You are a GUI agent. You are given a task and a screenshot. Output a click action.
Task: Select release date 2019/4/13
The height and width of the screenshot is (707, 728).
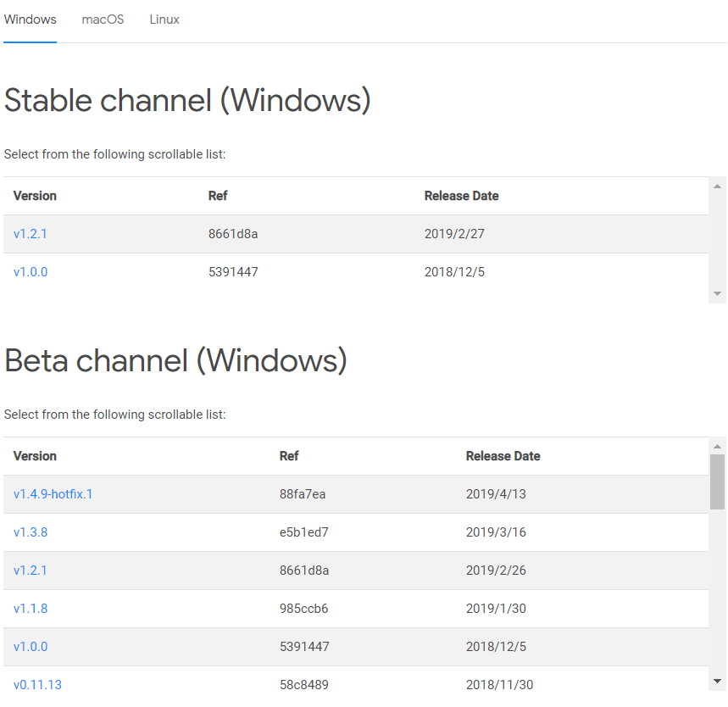tap(496, 493)
